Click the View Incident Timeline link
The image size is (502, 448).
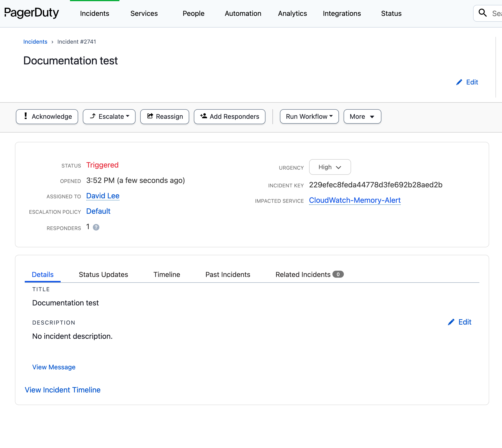(x=63, y=390)
